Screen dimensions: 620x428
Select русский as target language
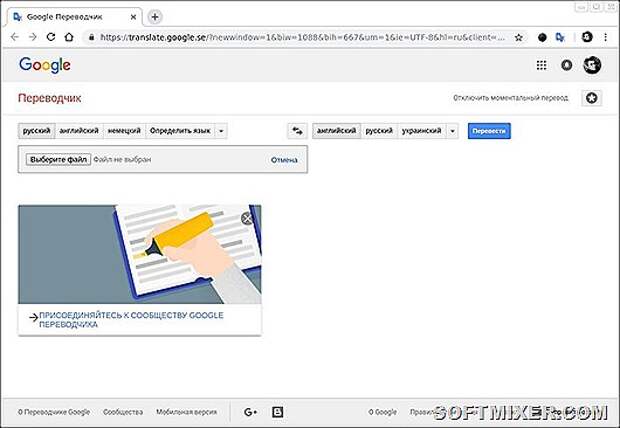click(379, 131)
